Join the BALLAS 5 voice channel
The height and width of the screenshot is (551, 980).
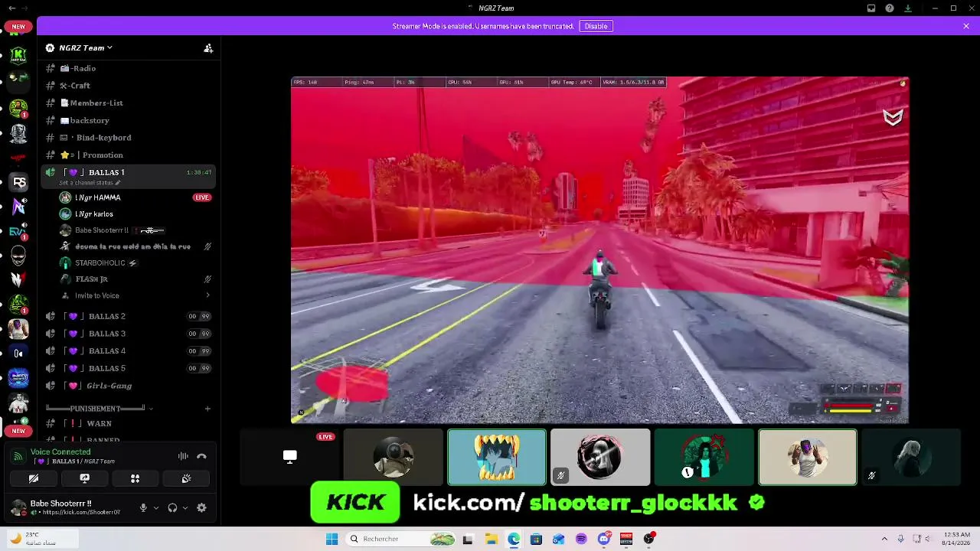tap(128, 368)
